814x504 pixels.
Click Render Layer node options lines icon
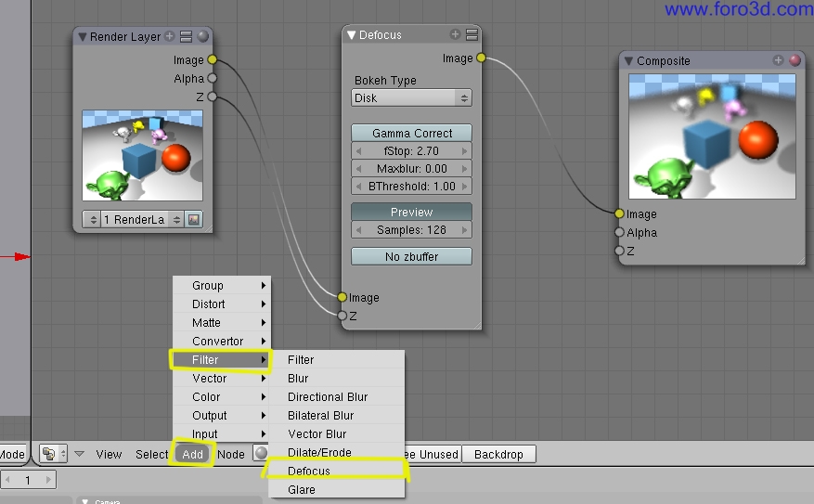[x=186, y=36]
